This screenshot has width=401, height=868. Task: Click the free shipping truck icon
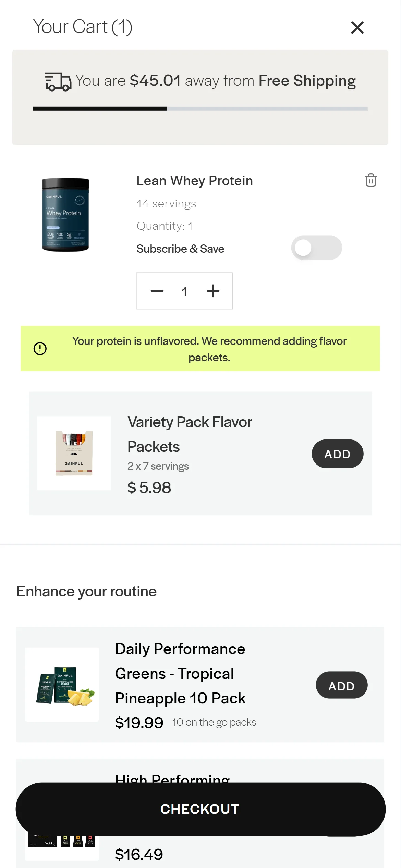click(58, 82)
